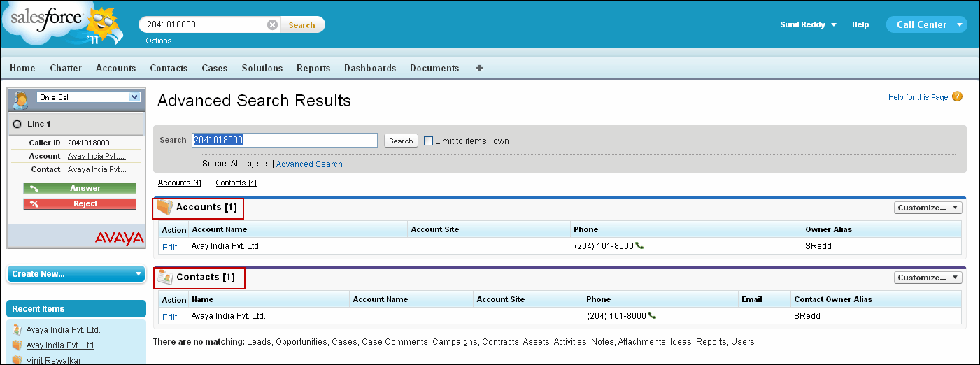Sort by Account Name column in Accounts table
Viewport: 980px width, 365px height.
220,229
